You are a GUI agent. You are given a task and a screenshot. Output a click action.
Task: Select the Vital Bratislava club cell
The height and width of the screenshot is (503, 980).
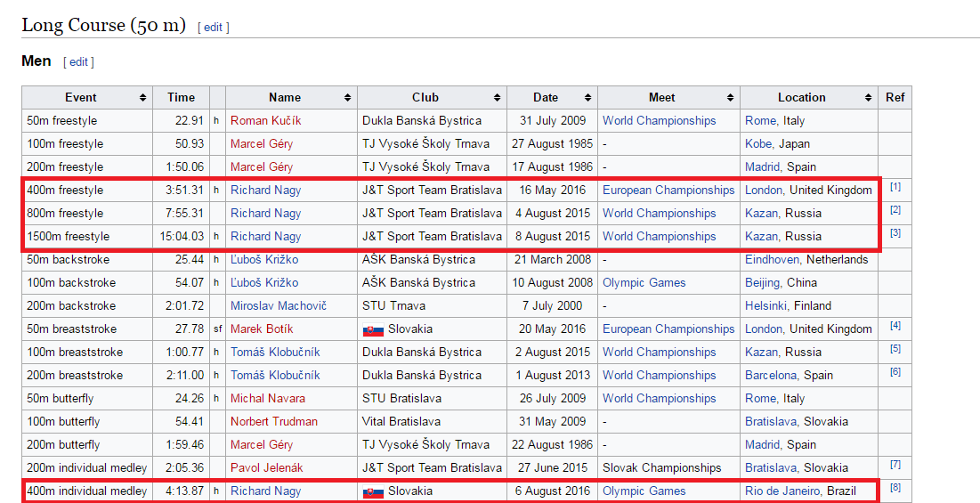click(x=433, y=421)
